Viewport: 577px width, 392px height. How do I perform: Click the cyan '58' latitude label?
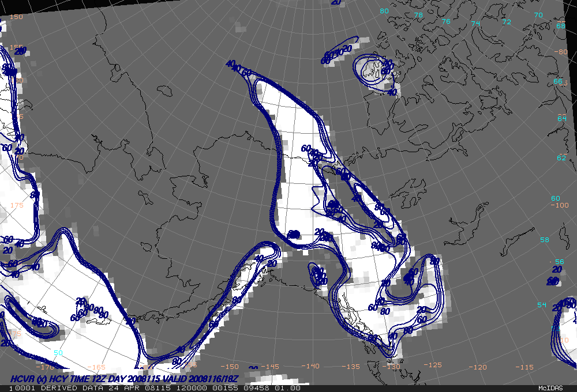click(x=545, y=240)
